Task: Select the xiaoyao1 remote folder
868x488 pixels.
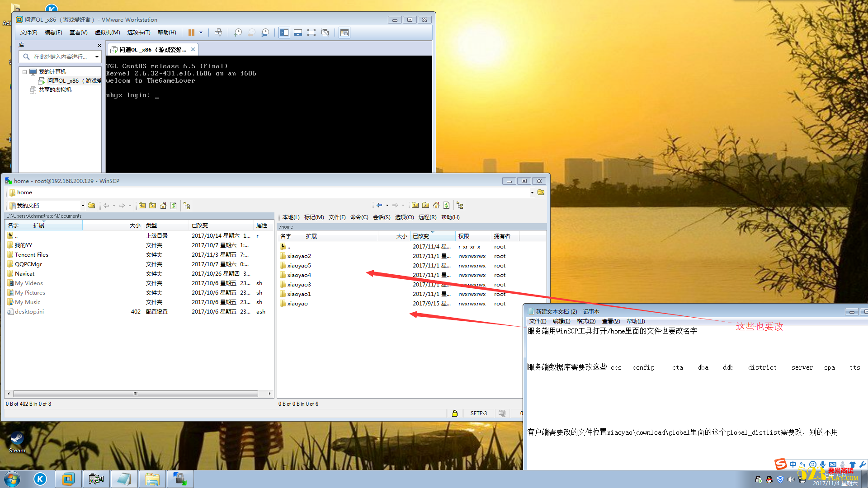Action: pos(299,294)
